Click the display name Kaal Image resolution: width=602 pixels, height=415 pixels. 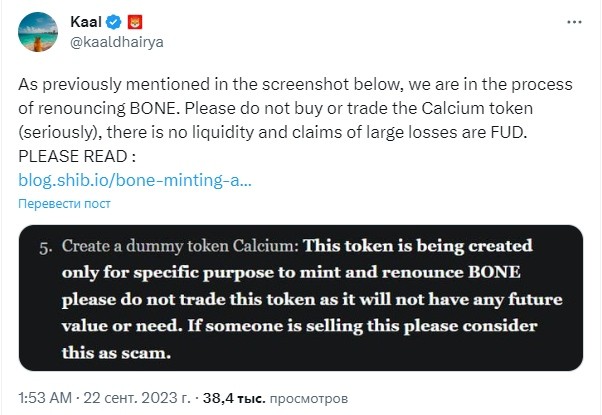coord(86,22)
